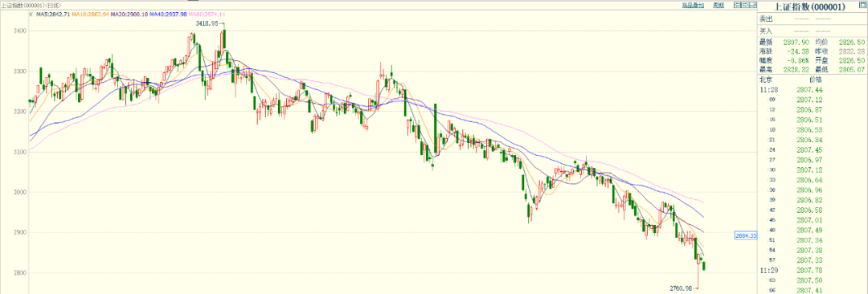868x294 pixels.
Task: Click the 3300 y-axis label
Action: (x=19, y=71)
